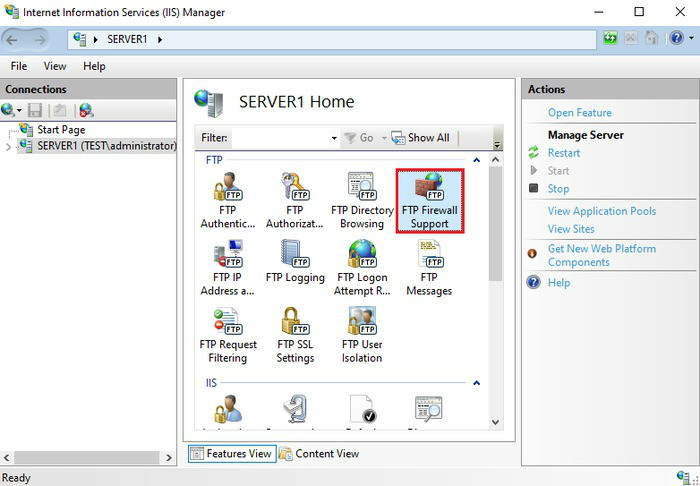The height and width of the screenshot is (486, 700).
Task: Open FTP Request Filtering icon
Action: click(227, 333)
